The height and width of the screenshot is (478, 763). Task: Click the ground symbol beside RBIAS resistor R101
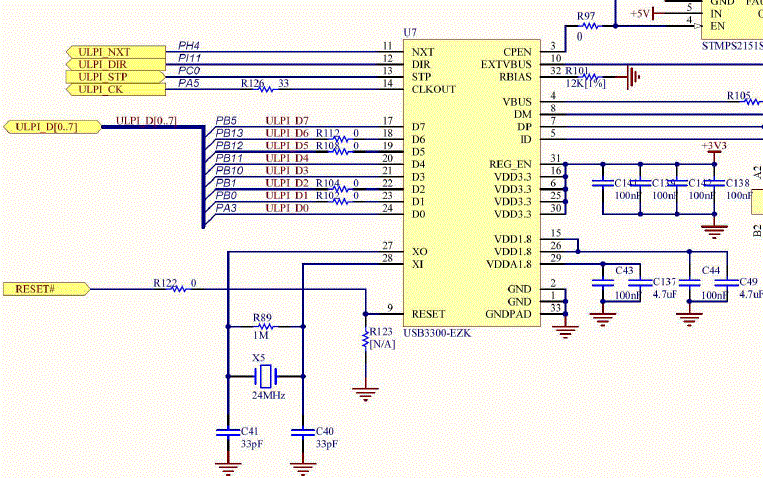pos(633,77)
